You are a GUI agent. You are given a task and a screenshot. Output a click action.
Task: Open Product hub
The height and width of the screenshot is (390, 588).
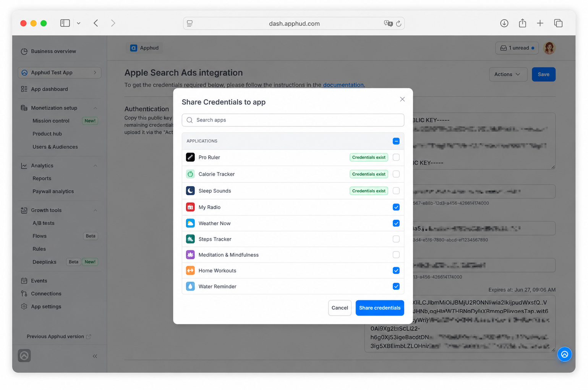[x=47, y=134]
